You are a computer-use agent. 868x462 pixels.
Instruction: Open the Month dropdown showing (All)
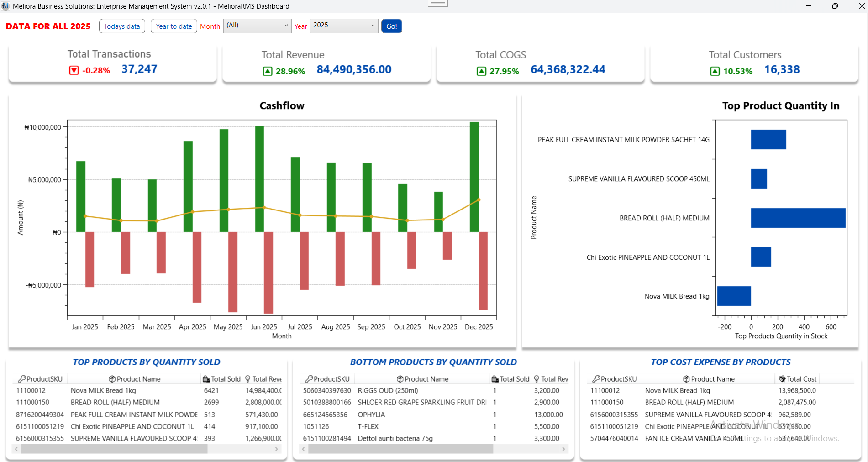tap(257, 26)
